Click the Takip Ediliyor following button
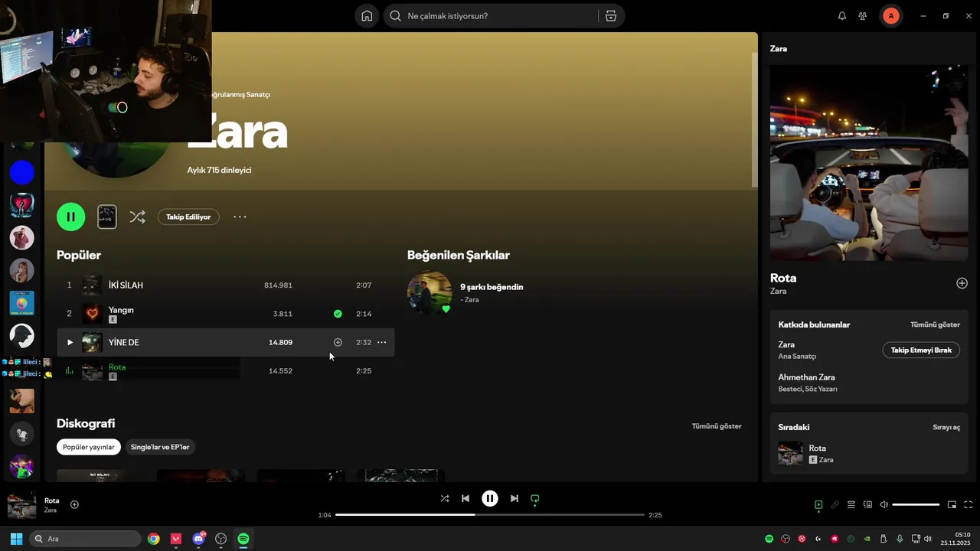Screen dimensions: 980x551 (188, 217)
